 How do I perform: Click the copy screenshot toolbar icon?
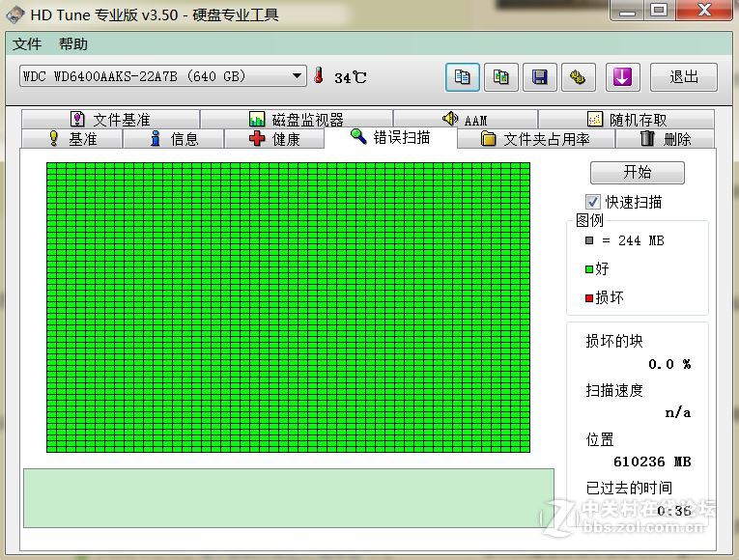(501, 77)
